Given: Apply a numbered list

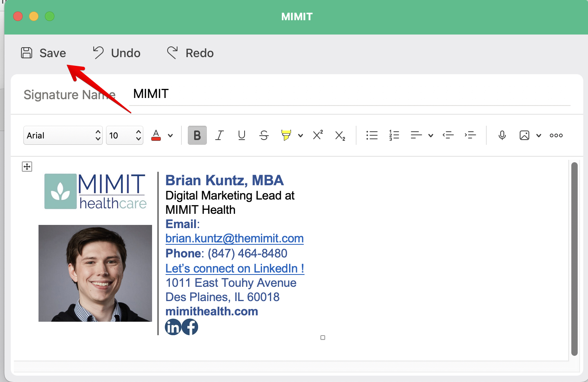Looking at the screenshot, I should [x=394, y=135].
